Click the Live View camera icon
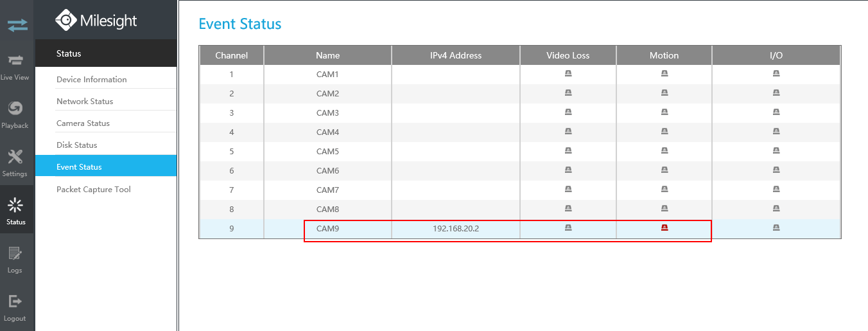 click(x=15, y=61)
